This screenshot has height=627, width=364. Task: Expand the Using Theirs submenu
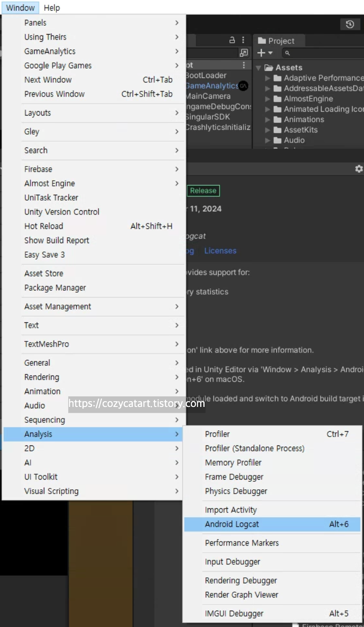coord(94,37)
